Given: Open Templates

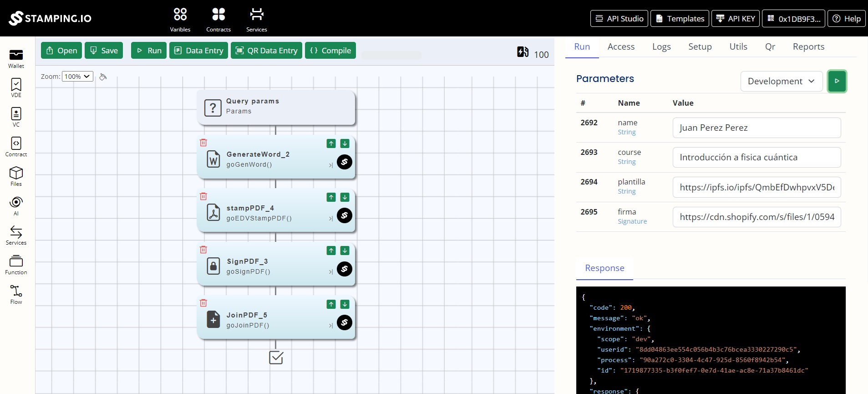Looking at the screenshot, I should (680, 19).
